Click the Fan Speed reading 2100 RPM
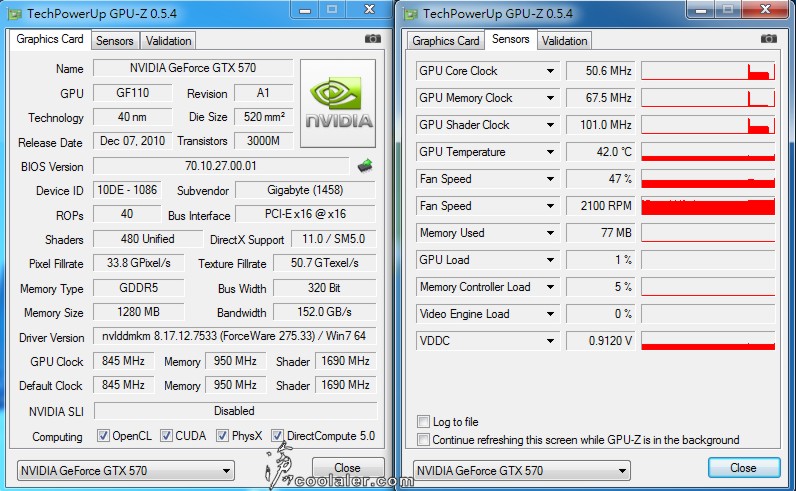The image size is (796, 491). 600,206
